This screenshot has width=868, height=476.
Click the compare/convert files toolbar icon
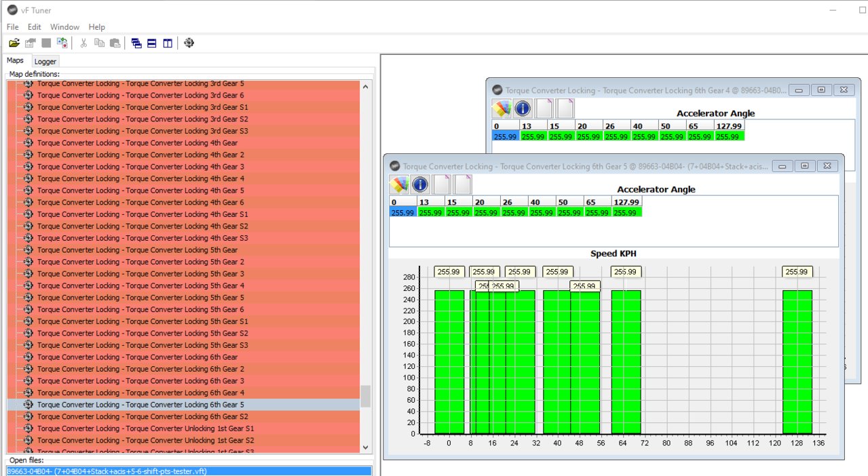62,43
